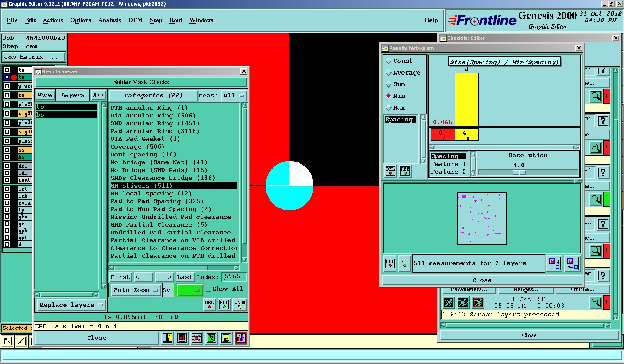Toggle checkbox for layer ss
Viewport: 624px width, 364px height.
click(x=7, y=150)
